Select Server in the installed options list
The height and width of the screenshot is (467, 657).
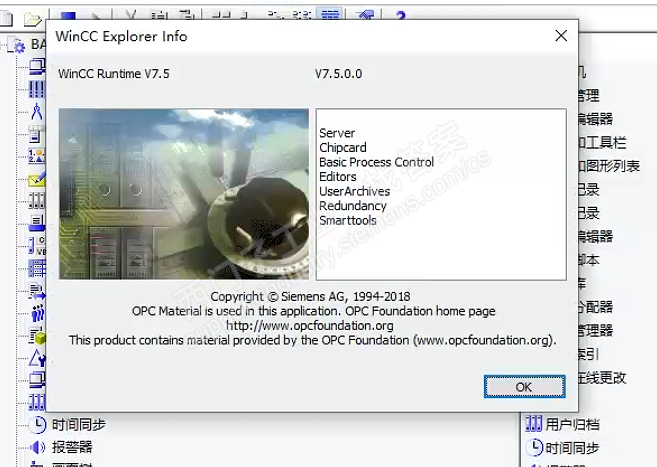pyautogui.click(x=337, y=133)
